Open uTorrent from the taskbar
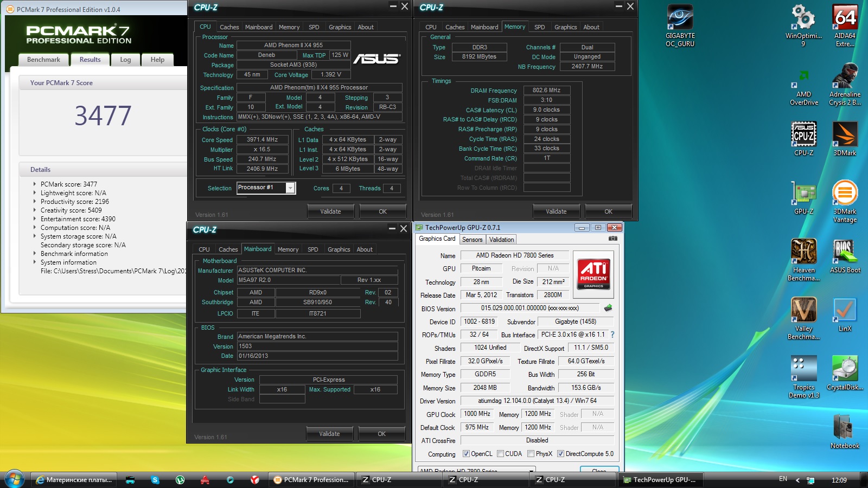 coord(180,480)
